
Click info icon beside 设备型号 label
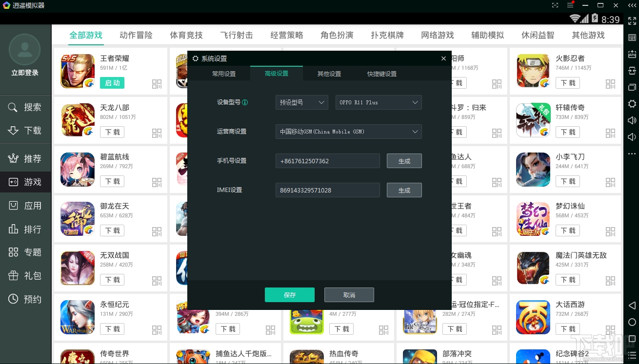(x=245, y=102)
